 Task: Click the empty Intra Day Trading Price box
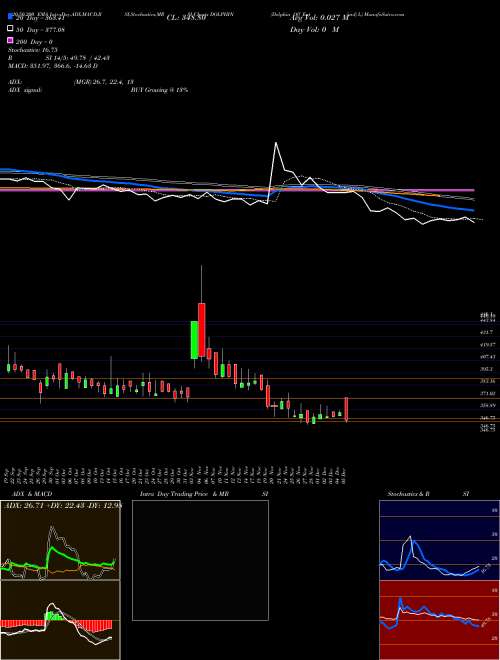coord(200,560)
